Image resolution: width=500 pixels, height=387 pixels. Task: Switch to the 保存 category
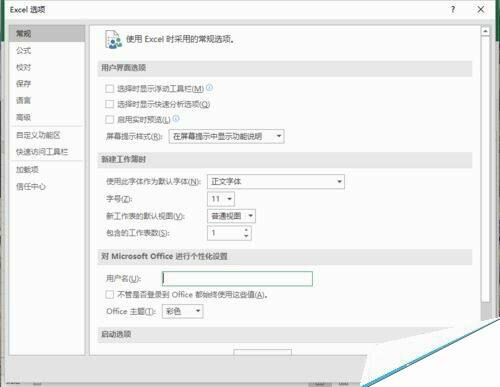click(x=47, y=84)
